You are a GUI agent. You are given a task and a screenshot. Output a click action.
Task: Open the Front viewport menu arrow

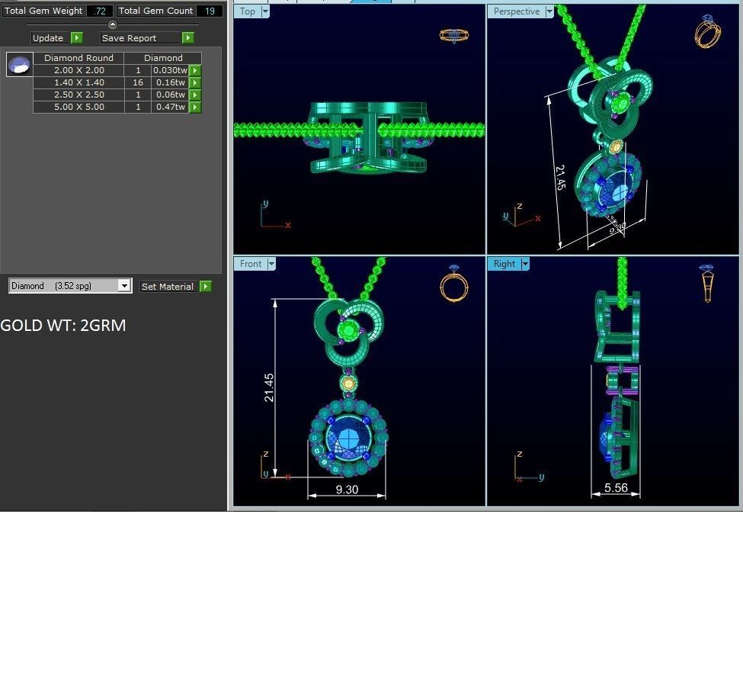coord(271,264)
